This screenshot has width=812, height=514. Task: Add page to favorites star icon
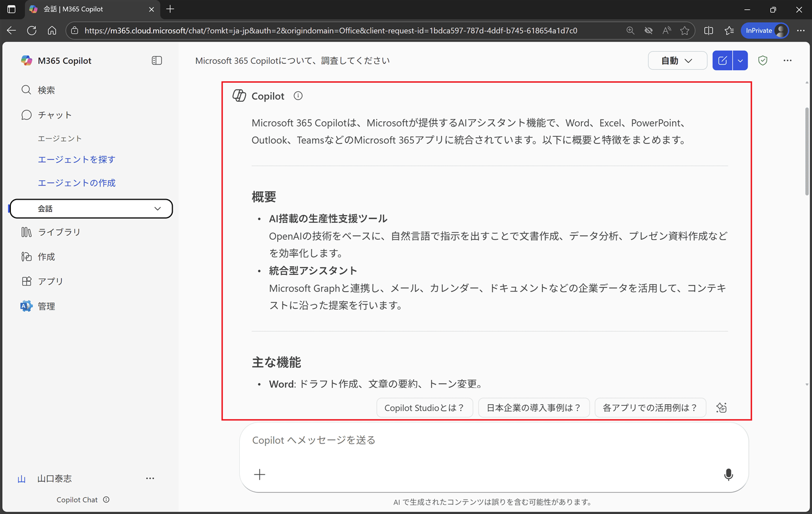[685, 30]
